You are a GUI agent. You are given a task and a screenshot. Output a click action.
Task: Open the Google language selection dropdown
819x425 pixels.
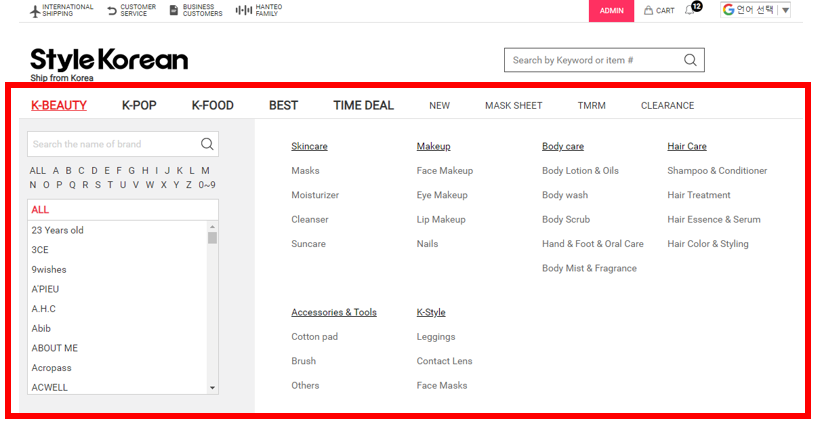coord(756,10)
